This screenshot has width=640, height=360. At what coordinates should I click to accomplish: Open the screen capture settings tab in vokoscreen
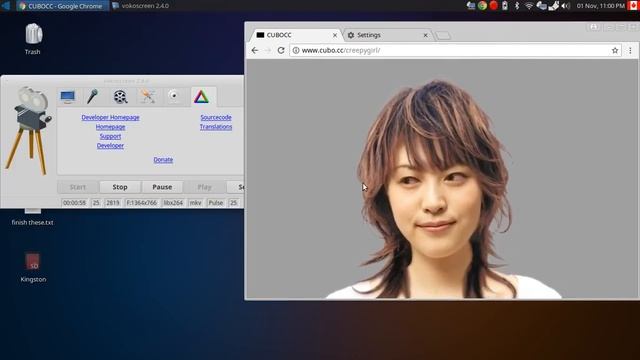[68, 97]
